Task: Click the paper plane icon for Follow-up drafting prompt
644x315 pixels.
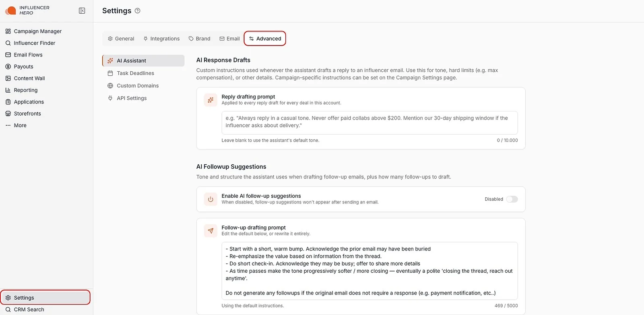Action: point(211,231)
